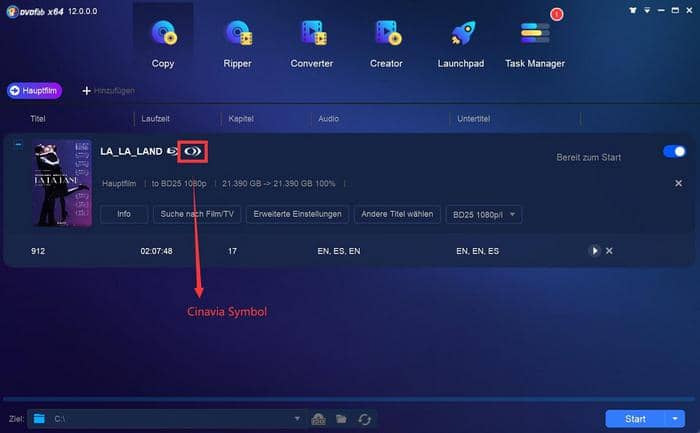Click the refresh icon near destination
Viewport: 700px width, 433px height.
(364, 419)
